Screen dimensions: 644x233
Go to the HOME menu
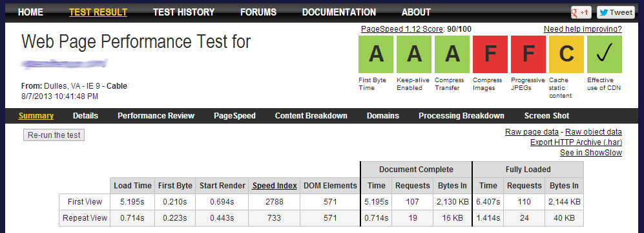pyautogui.click(x=30, y=12)
